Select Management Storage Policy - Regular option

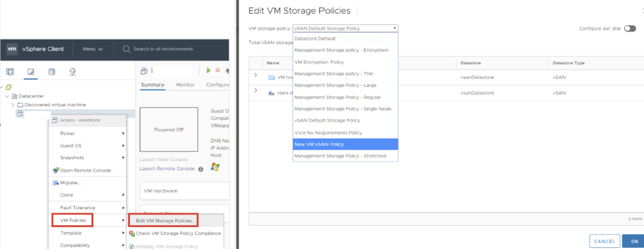[345, 97]
